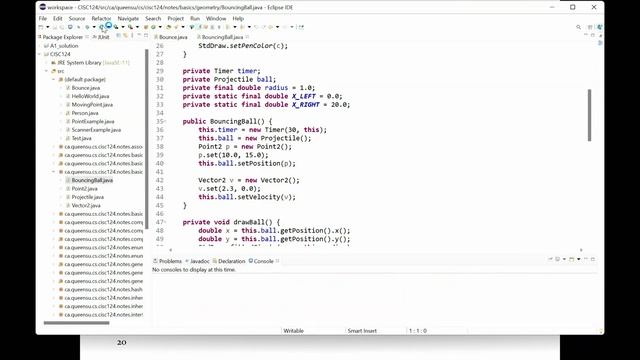Screen dimensions: 640x360
Task: Collapse the src folder node
Action: [47, 71]
